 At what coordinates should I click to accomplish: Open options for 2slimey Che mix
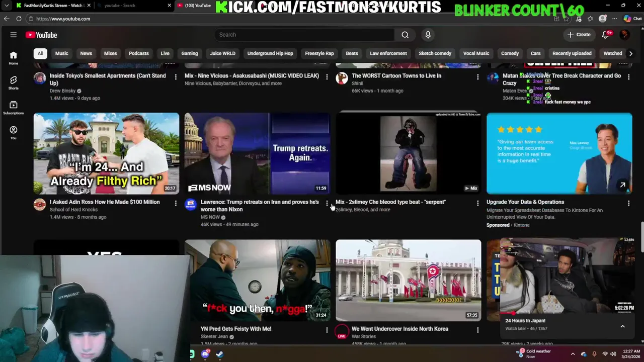pos(477,203)
